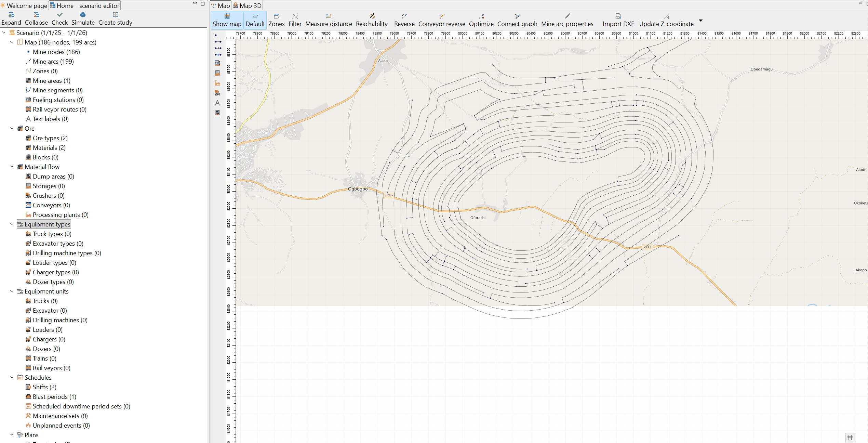868x443 pixels.
Task: Select the text label 'A' tool
Action: 217,103
